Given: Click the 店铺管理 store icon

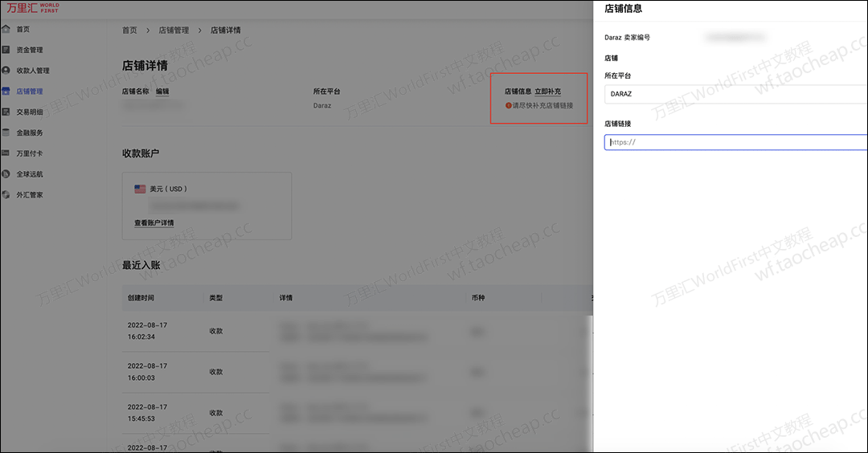Looking at the screenshot, I should (6, 92).
